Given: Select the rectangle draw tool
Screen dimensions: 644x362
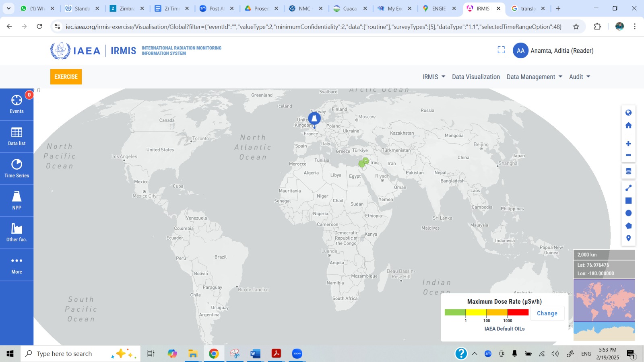Looking at the screenshot, I should click(x=628, y=201).
